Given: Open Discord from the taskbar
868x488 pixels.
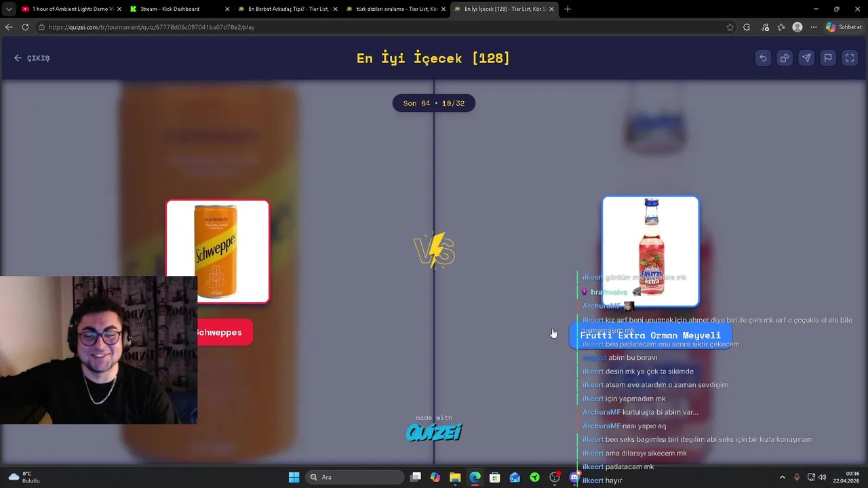Looking at the screenshot, I should pyautogui.click(x=574, y=477).
